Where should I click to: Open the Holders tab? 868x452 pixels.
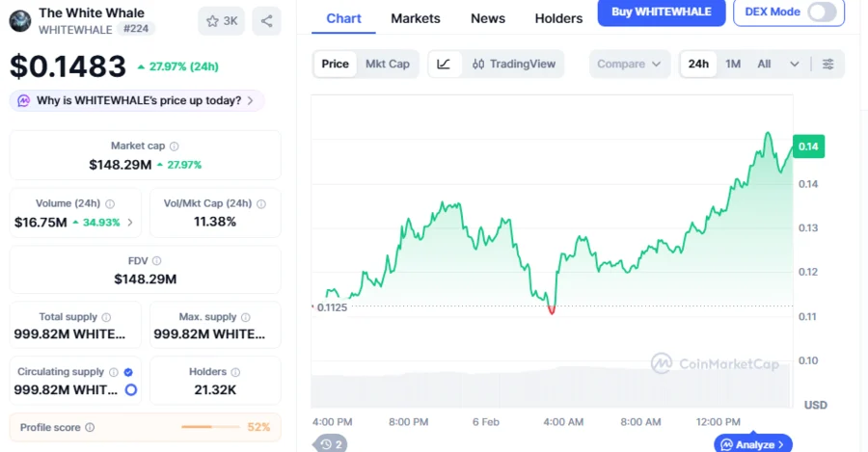tap(558, 18)
